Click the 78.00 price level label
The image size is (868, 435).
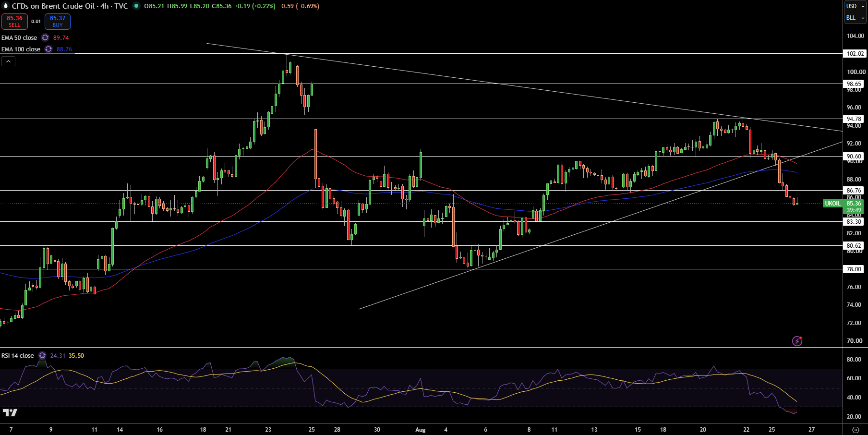coord(854,269)
